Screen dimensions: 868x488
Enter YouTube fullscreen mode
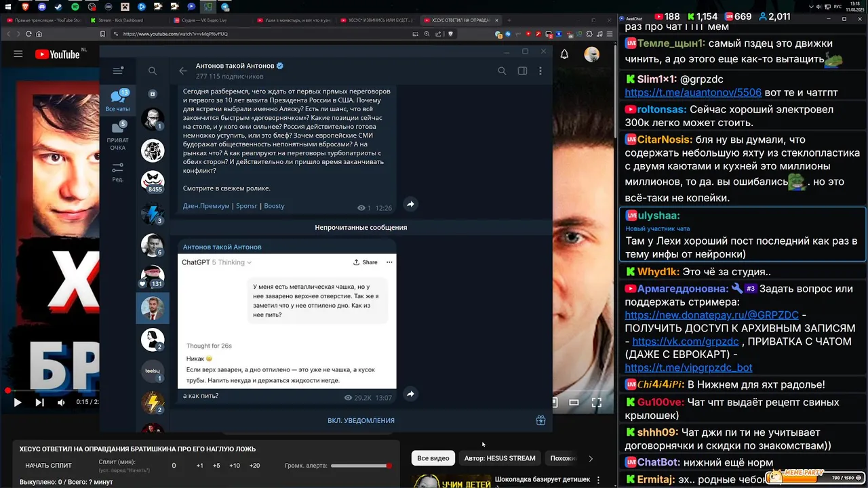pos(597,402)
